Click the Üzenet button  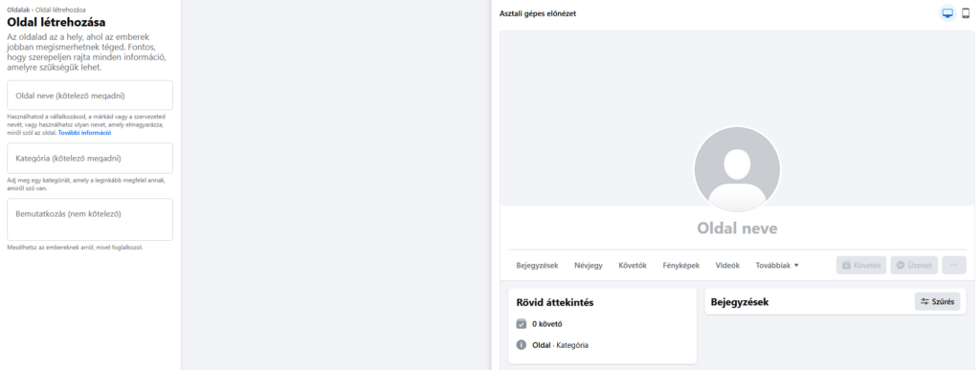coord(914,265)
